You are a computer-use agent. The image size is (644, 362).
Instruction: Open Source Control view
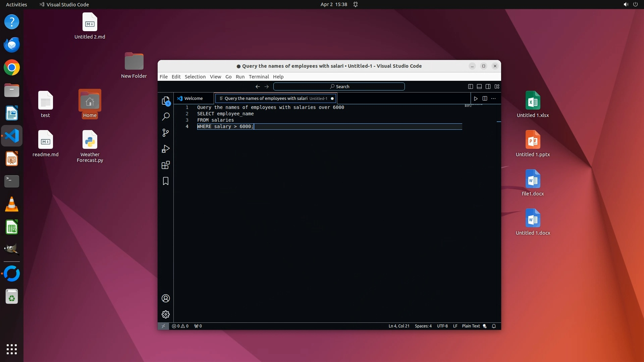pyautogui.click(x=166, y=133)
